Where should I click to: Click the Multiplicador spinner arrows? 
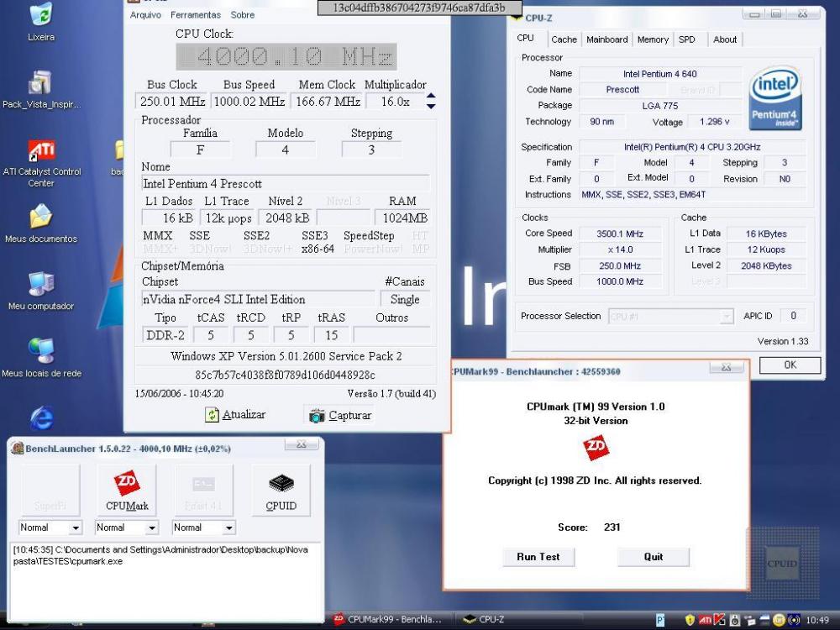(x=432, y=101)
